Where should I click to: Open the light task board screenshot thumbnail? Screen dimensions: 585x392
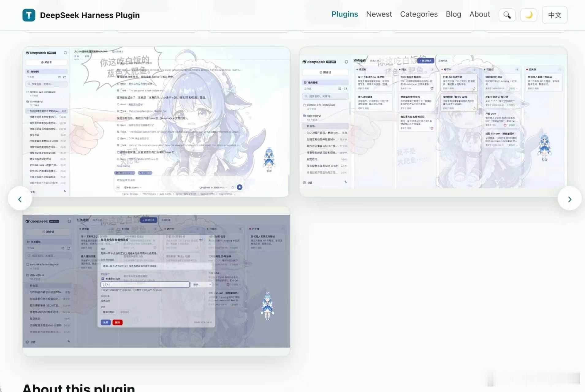coord(433,122)
